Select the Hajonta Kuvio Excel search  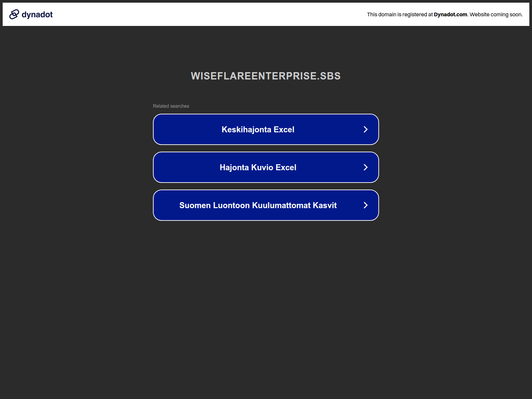[266, 167]
